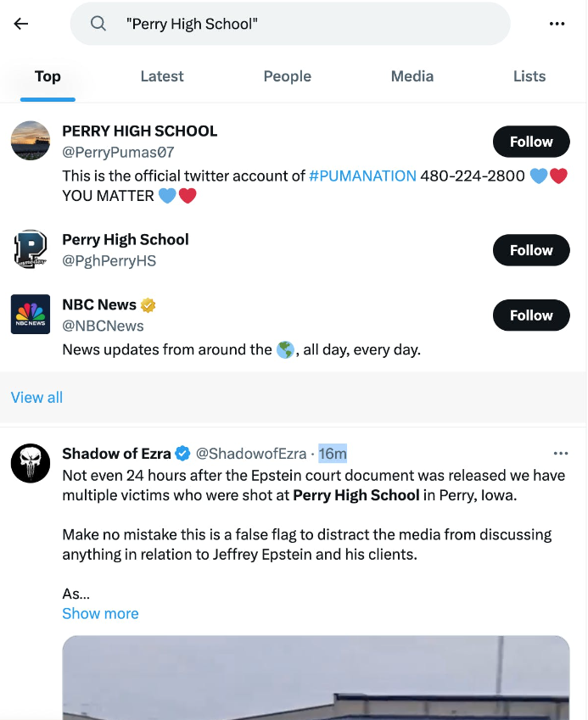588x720 pixels.
Task: Open the Media tab
Action: click(x=412, y=76)
